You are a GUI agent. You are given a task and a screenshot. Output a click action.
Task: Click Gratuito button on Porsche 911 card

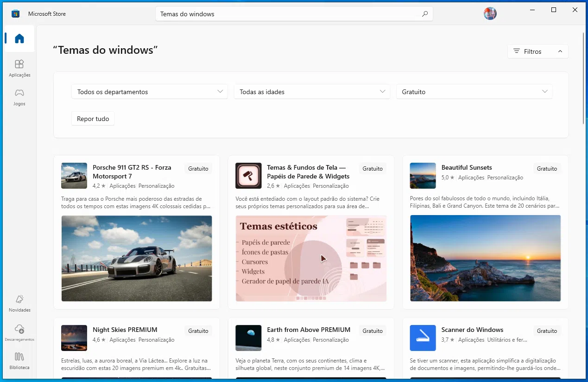click(x=198, y=169)
